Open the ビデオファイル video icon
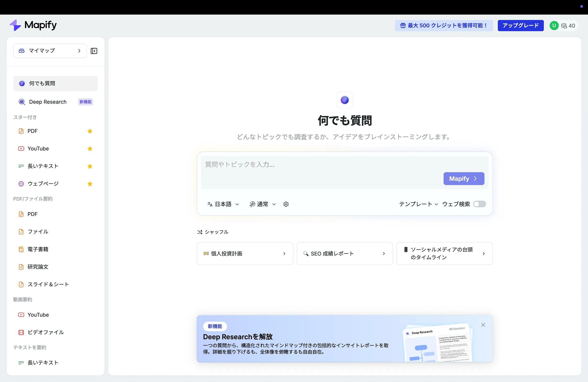The width and height of the screenshot is (588, 382). [21, 332]
